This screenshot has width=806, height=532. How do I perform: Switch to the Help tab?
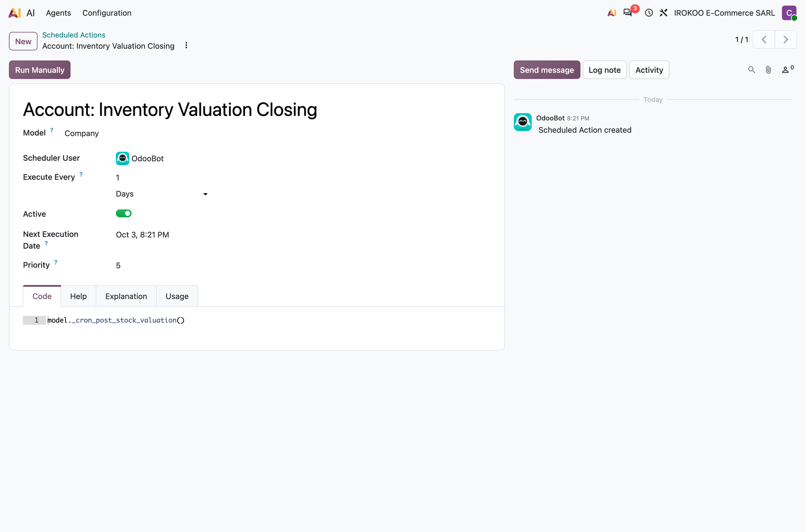click(x=78, y=296)
